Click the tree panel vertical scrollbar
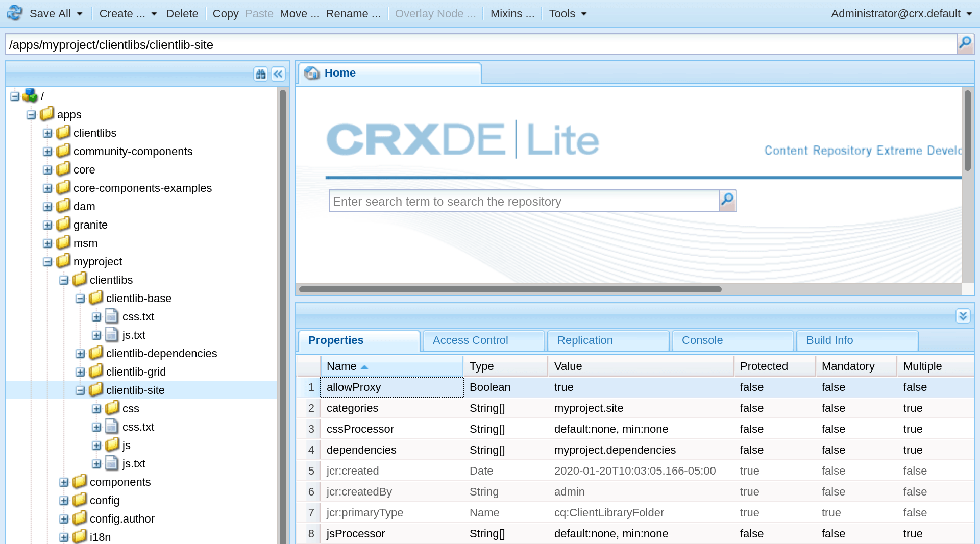The image size is (980, 544). [x=282, y=316]
